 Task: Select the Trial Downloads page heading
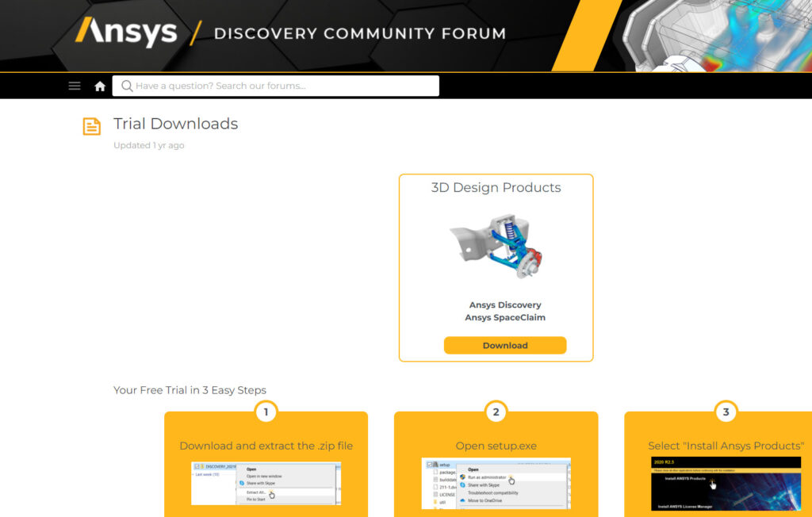tap(175, 124)
